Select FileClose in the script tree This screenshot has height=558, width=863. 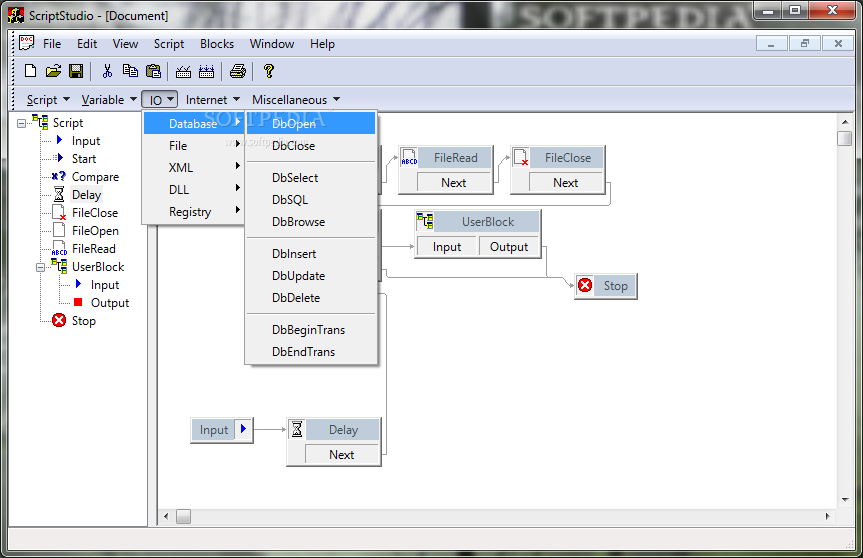click(95, 212)
